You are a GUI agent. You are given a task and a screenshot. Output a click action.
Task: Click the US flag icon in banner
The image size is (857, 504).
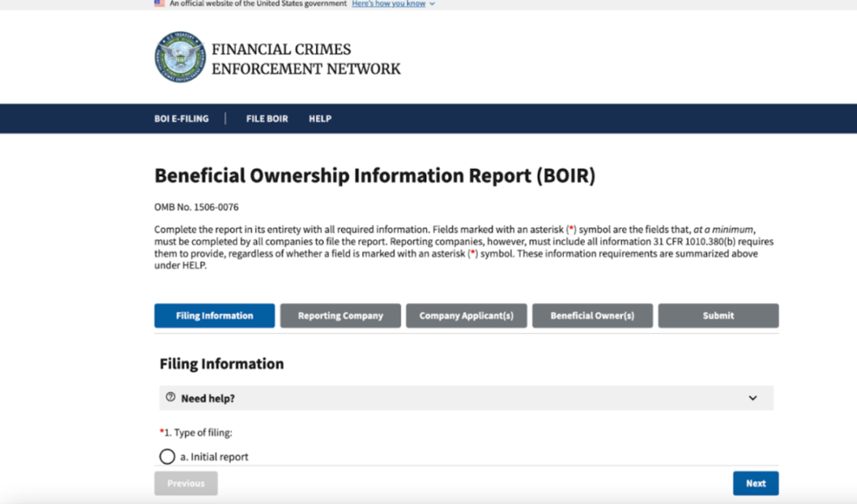(x=160, y=4)
